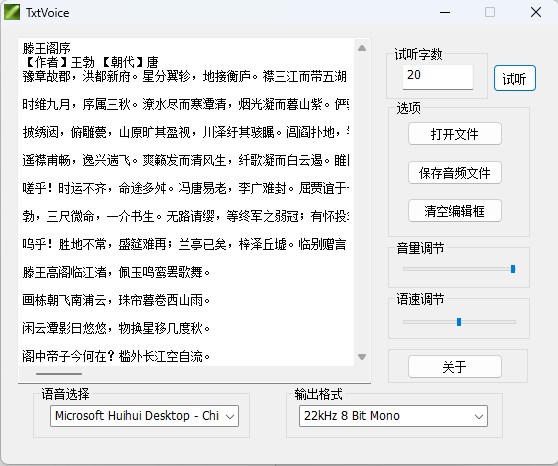Expand the 语音选择 voice dropdown
558x466 pixels.
tap(144, 416)
